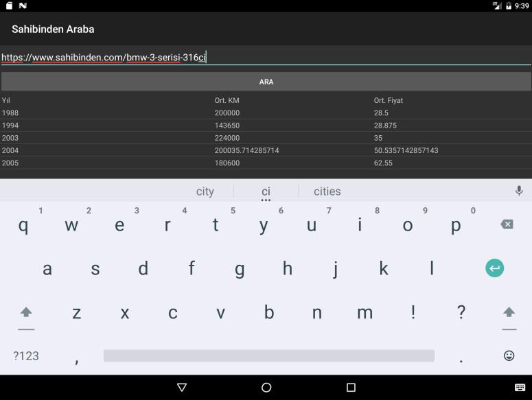The width and height of the screenshot is (532, 400).
Task: Tap the y key
Action: tap(264, 226)
